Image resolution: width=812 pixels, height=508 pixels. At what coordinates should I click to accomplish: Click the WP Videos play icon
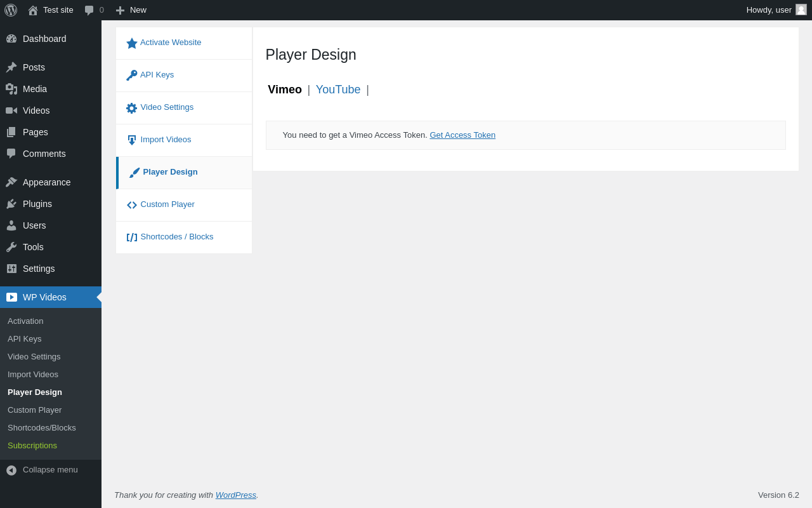[11, 297]
